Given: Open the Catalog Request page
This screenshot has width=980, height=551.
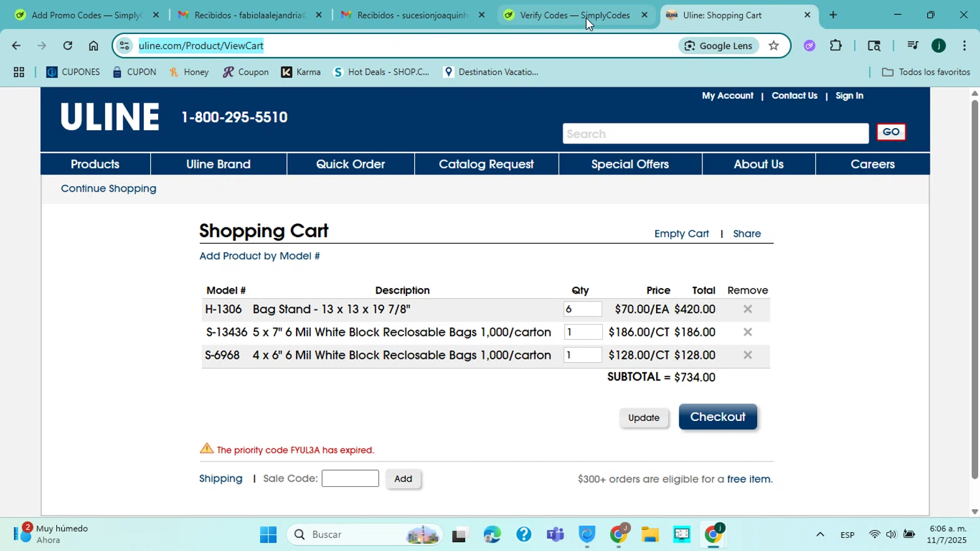Looking at the screenshot, I should [x=486, y=164].
